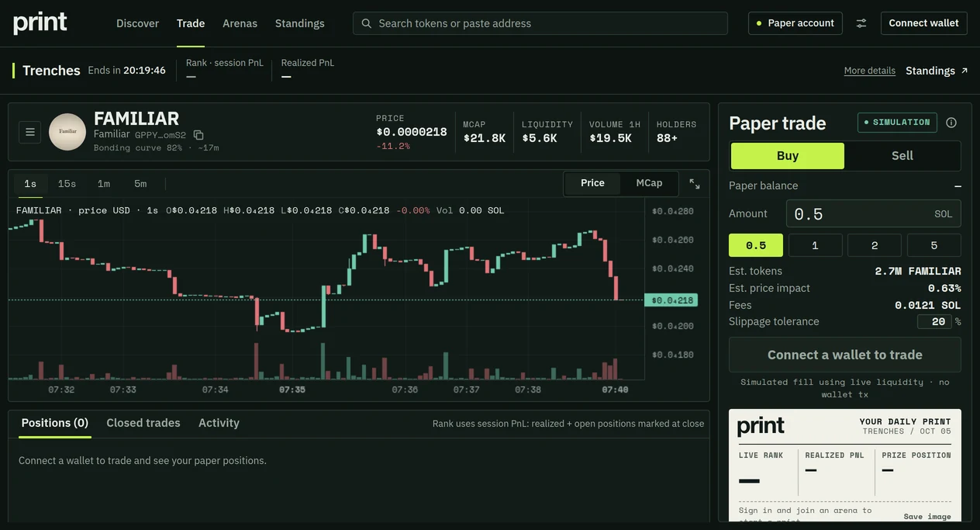Click the price impact 0.63%
The image size is (980, 530).
tap(944, 289)
